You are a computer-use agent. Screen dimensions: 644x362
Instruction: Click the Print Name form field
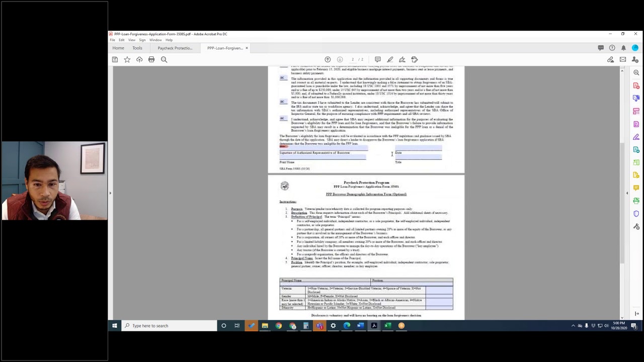[x=323, y=157]
